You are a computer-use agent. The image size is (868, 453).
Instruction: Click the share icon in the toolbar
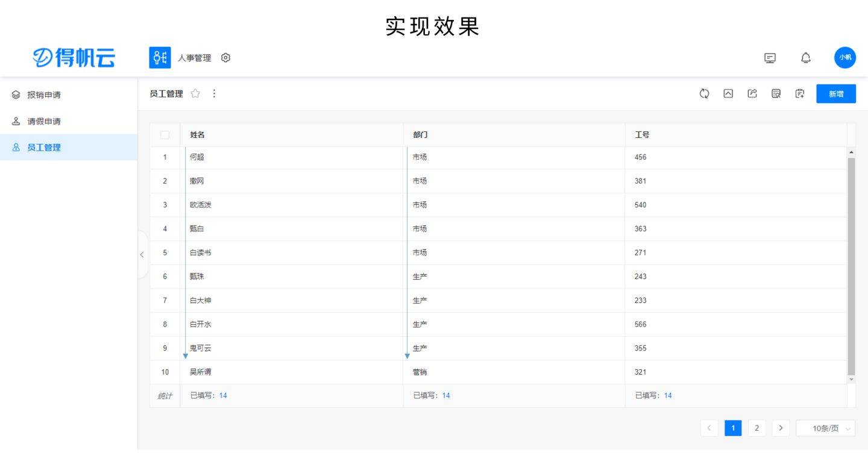click(x=752, y=93)
